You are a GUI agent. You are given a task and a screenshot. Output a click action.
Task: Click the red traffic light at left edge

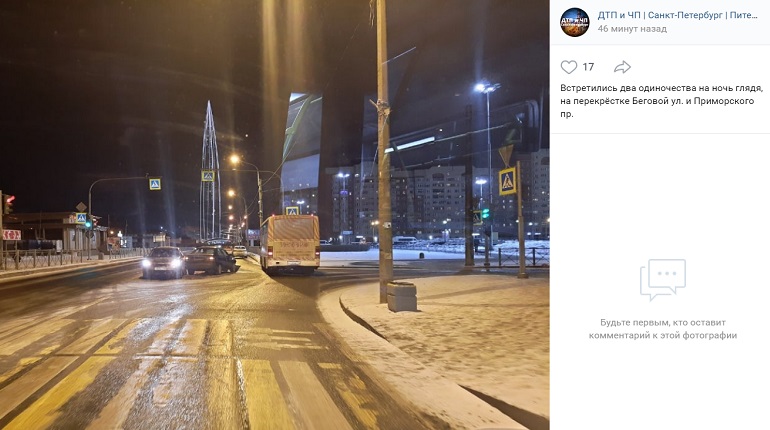click(8, 203)
